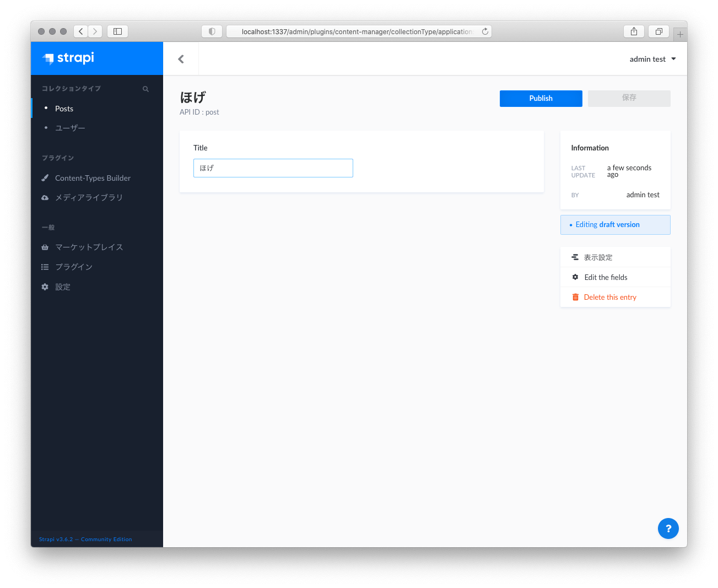This screenshot has width=718, height=588.
Task: Click the layout icon beside 表示設定
Action: tap(575, 257)
